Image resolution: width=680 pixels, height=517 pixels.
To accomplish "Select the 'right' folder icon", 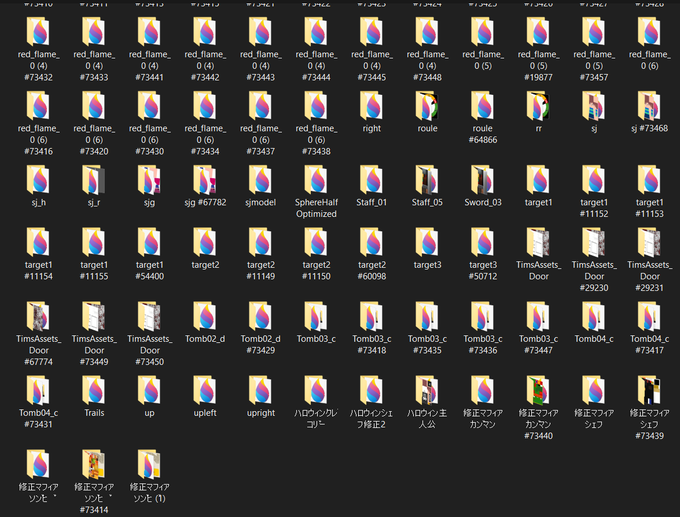I will [x=371, y=106].
